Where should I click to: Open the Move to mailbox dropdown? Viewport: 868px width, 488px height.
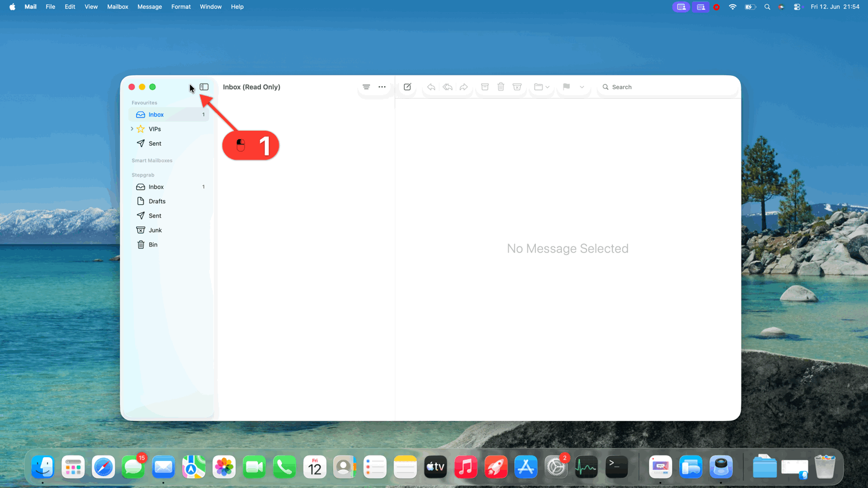point(541,87)
